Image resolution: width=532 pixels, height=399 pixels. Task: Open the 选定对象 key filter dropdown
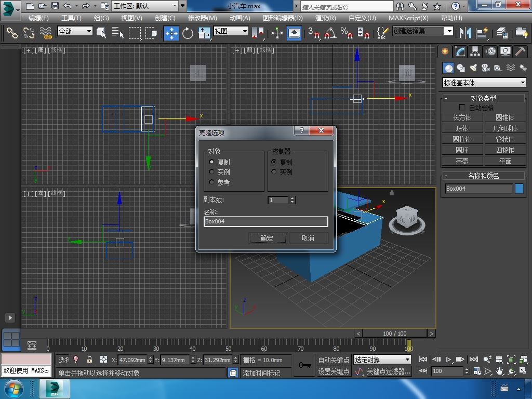pos(382,360)
